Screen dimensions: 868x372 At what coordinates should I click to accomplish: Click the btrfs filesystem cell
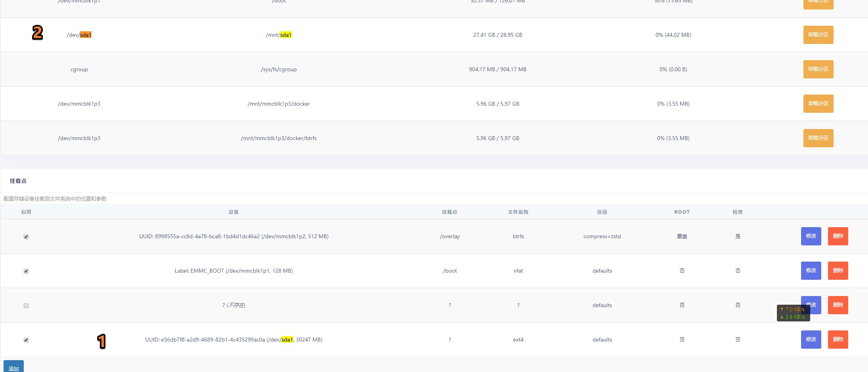coord(518,236)
